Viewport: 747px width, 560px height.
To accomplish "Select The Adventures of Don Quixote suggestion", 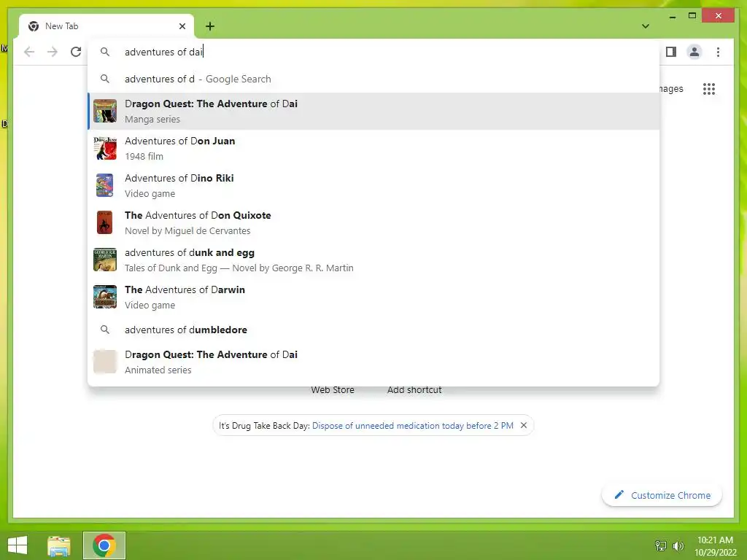I will click(x=373, y=222).
